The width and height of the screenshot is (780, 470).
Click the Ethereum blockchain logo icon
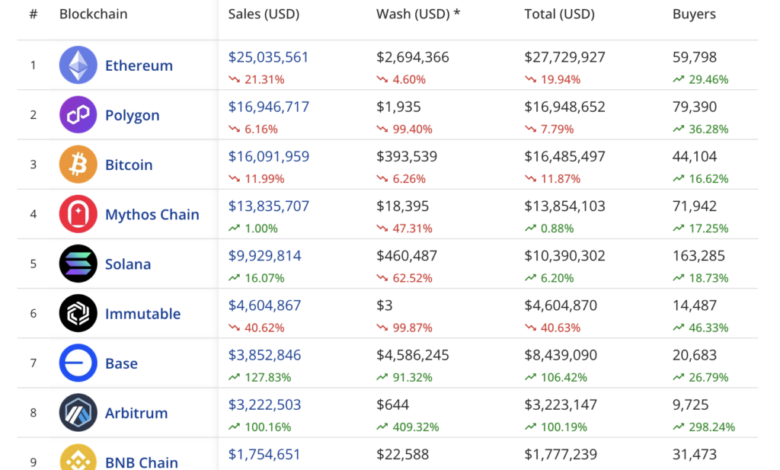click(78, 66)
